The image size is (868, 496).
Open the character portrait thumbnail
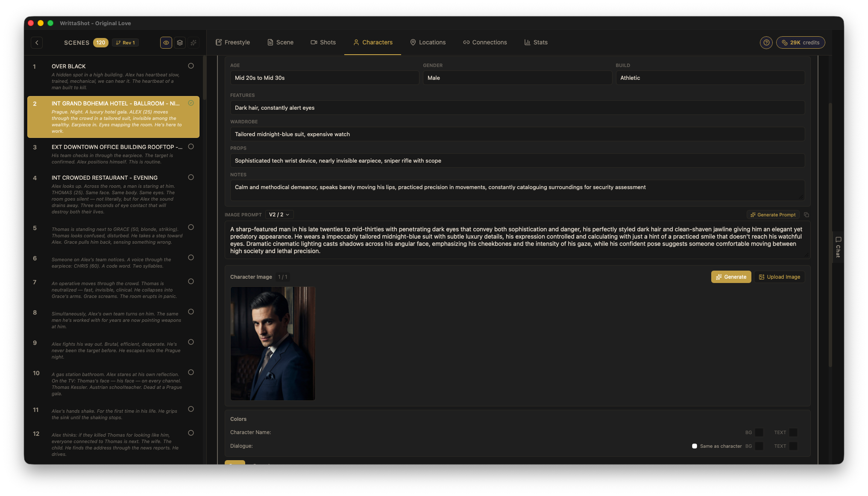[273, 344]
